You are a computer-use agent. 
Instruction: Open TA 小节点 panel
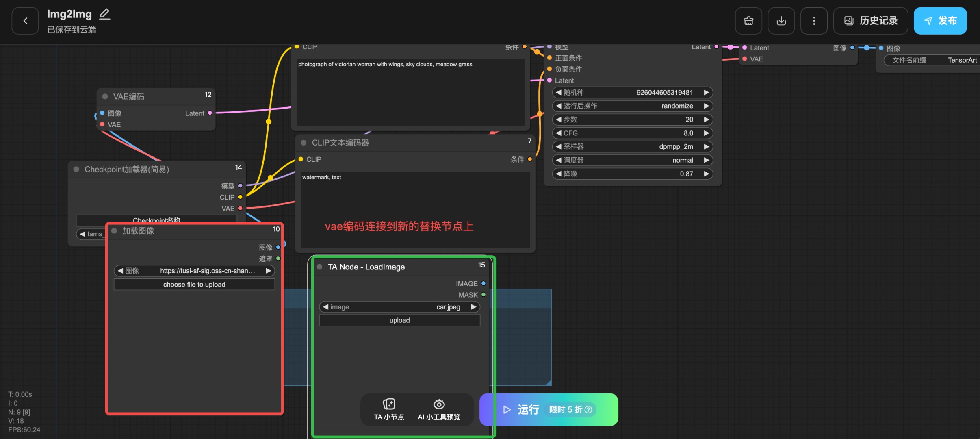coord(389,409)
